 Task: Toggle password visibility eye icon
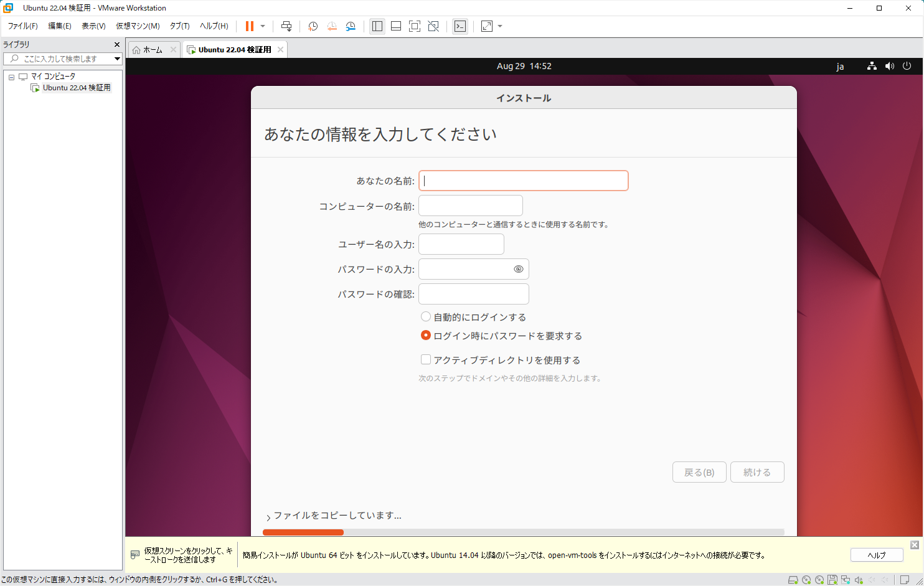[518, 269]
